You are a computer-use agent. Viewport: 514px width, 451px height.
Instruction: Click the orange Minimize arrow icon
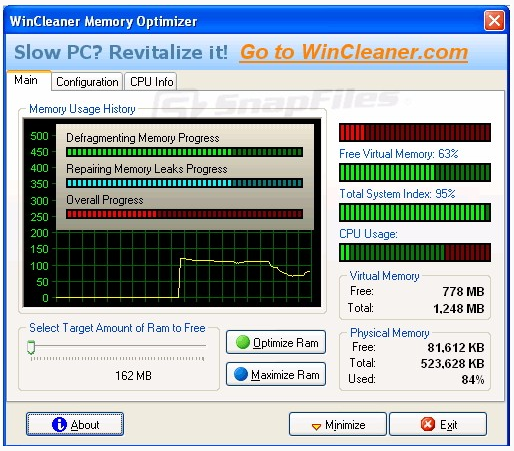coord(316,426)
